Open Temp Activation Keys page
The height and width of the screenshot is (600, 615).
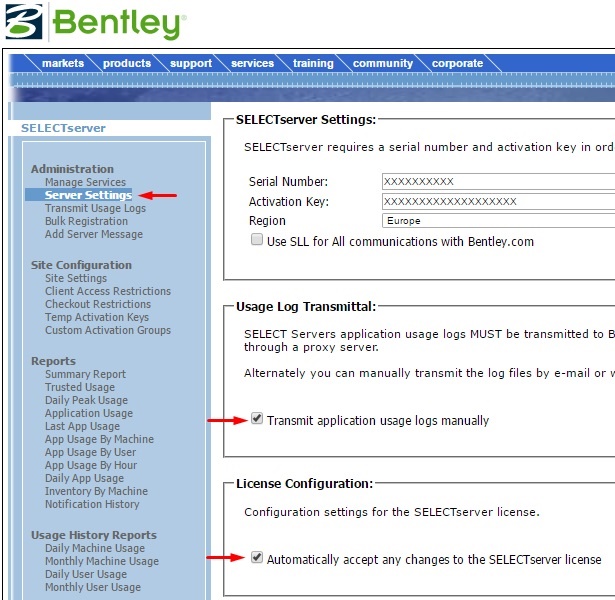click(97, 317)
